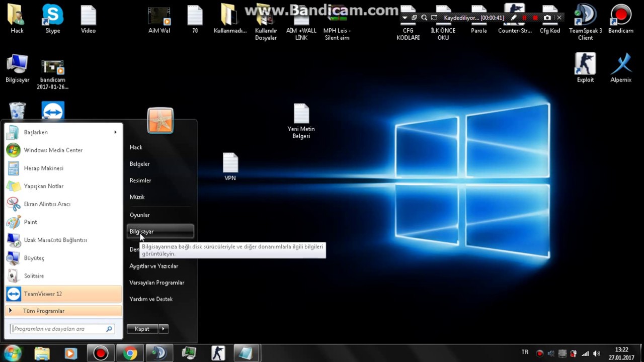
Task: Click the Start menu user account picture
Action: 160,121
